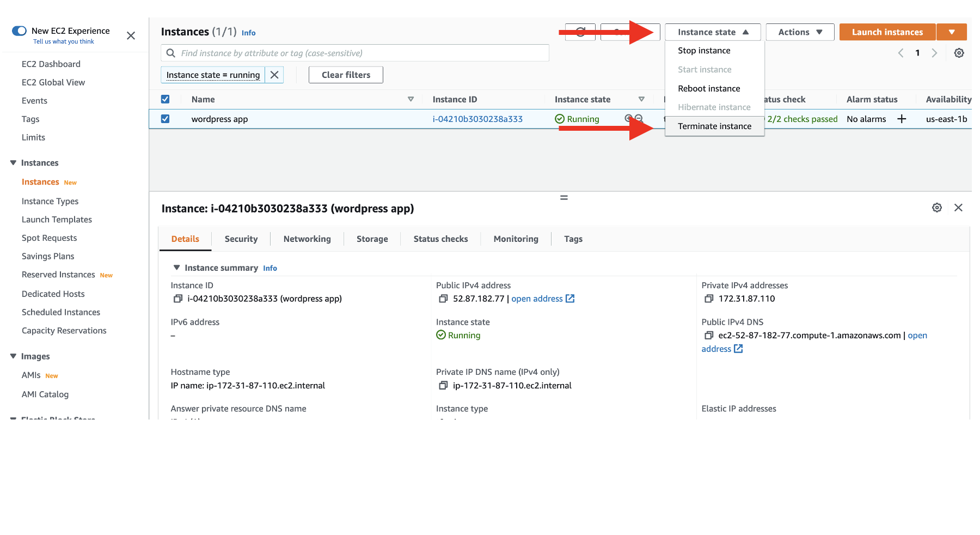Image resolution: width=980 pixels, height=535 pixels.
Task: Select Terminate instance from the menu
Action: click(x=714, y=126)
